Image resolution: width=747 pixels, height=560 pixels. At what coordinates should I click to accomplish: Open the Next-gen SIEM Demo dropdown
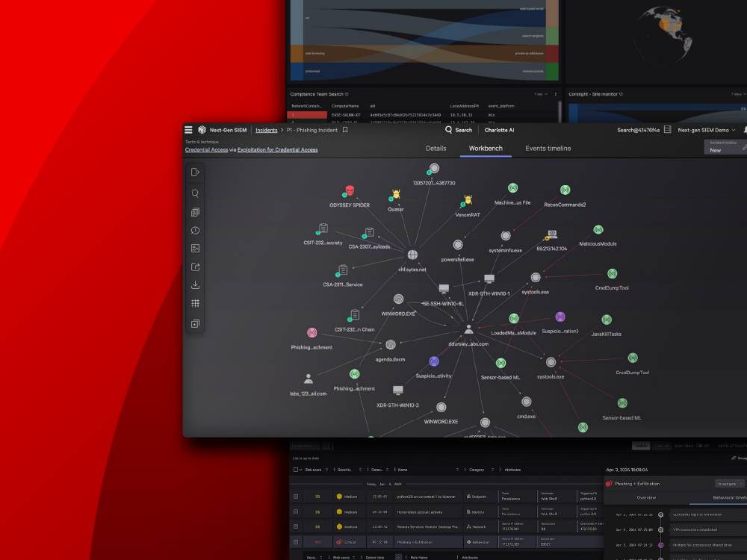pos(705,129)
